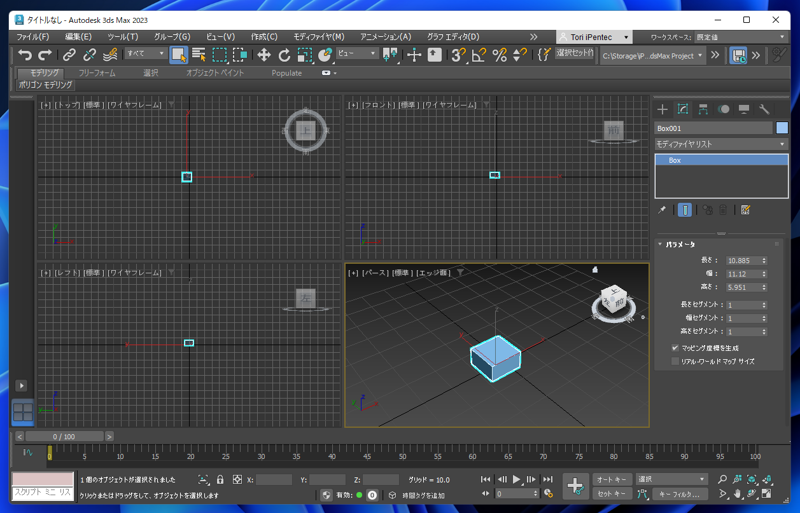This screenshot has width=800, height=513.
Task: Open the Display panel tab
Action: point(744,109)
